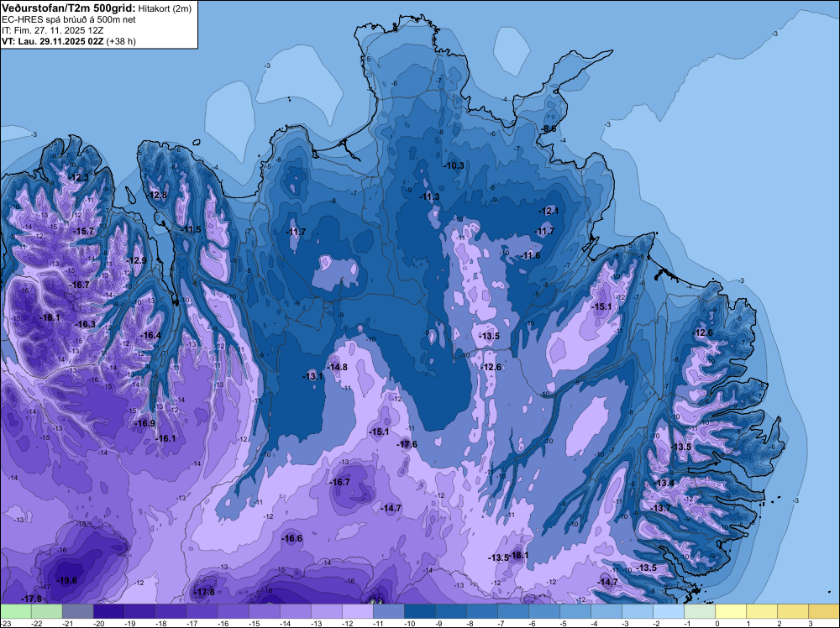The height and width of the screenshot is (628, 840).
Task: Click the -4 legend color swatch
Action: pos(606,611)
